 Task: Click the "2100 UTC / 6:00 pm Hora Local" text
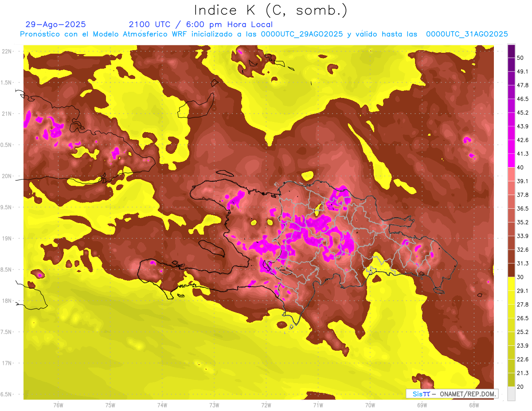(x=201, y=24)
